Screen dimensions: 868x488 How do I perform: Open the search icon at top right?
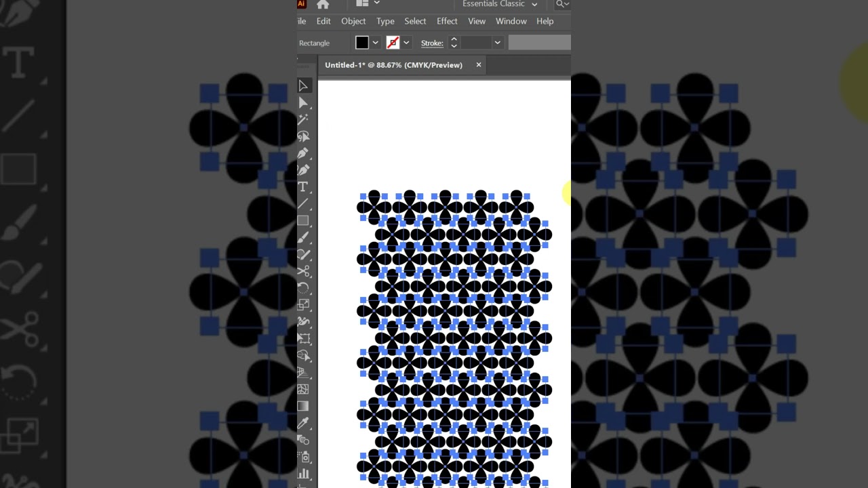[x=562, y=4]
